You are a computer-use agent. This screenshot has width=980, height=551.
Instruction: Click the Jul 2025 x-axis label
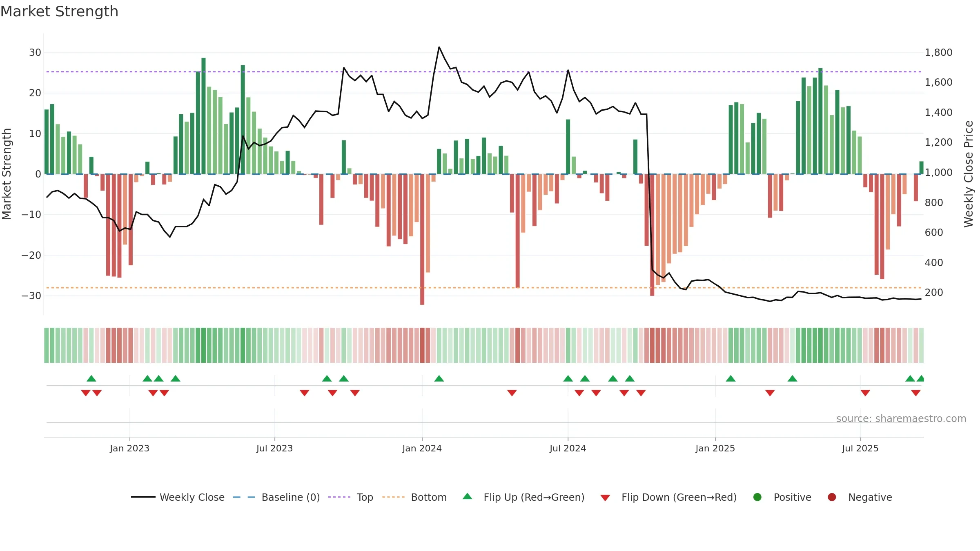click(860, 449)
